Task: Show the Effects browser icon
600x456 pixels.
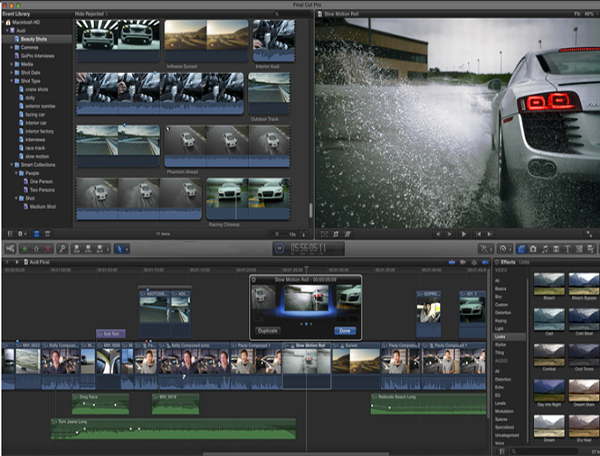Action: [521, 249]
